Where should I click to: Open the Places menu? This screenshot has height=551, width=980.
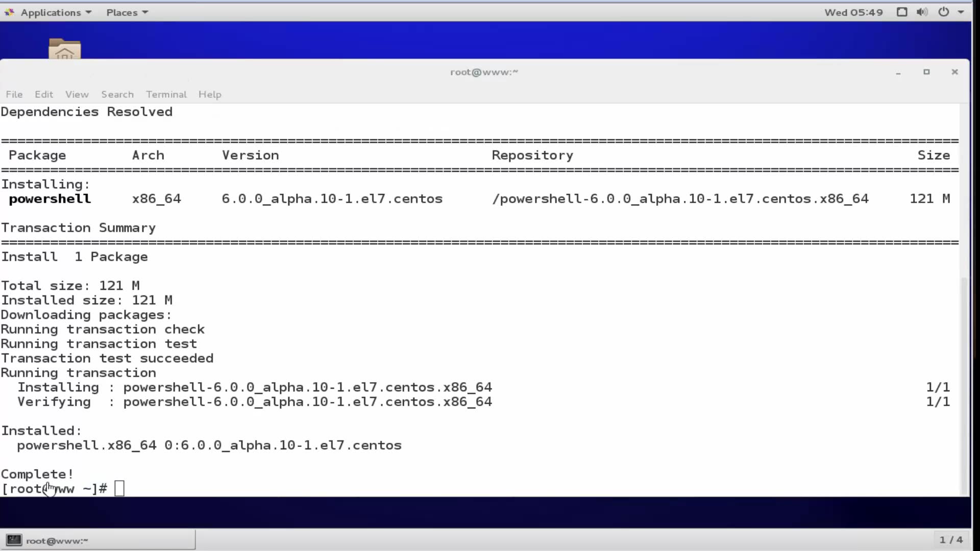(x=122, y=12)
